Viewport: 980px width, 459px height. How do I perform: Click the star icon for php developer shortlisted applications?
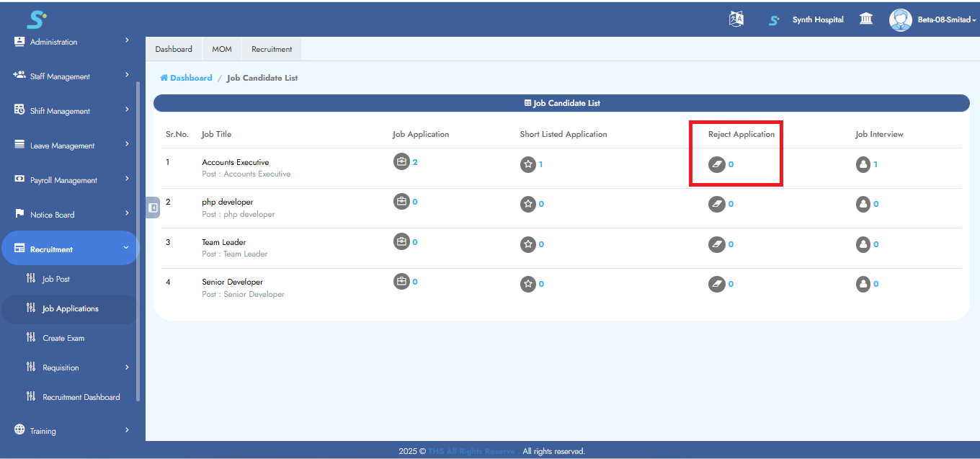(x=528, y=204)
